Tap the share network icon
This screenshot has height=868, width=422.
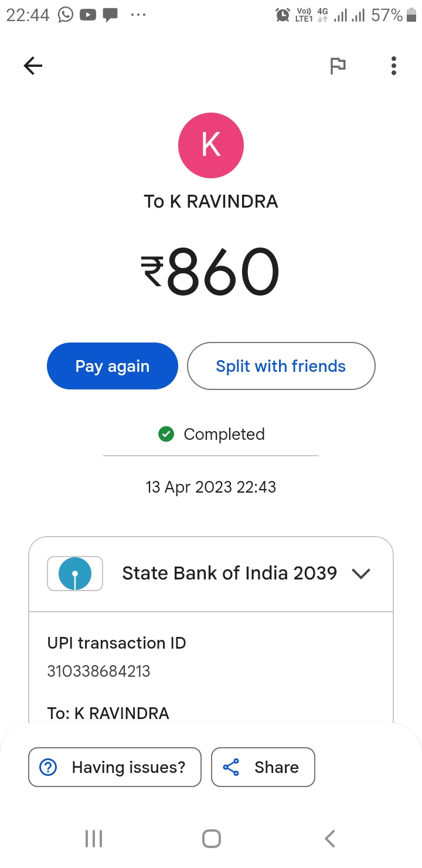click(232, 767)
